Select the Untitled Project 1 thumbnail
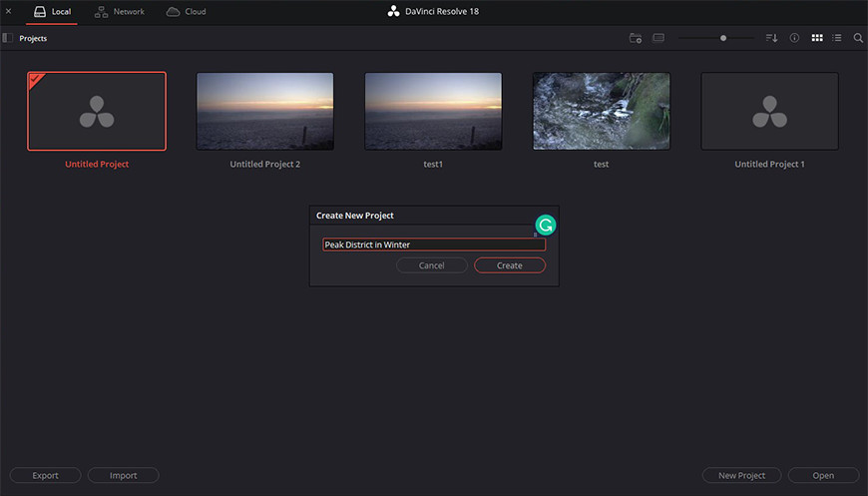The height and width of the screenshot is (496, 868). (x=769, y=111)
